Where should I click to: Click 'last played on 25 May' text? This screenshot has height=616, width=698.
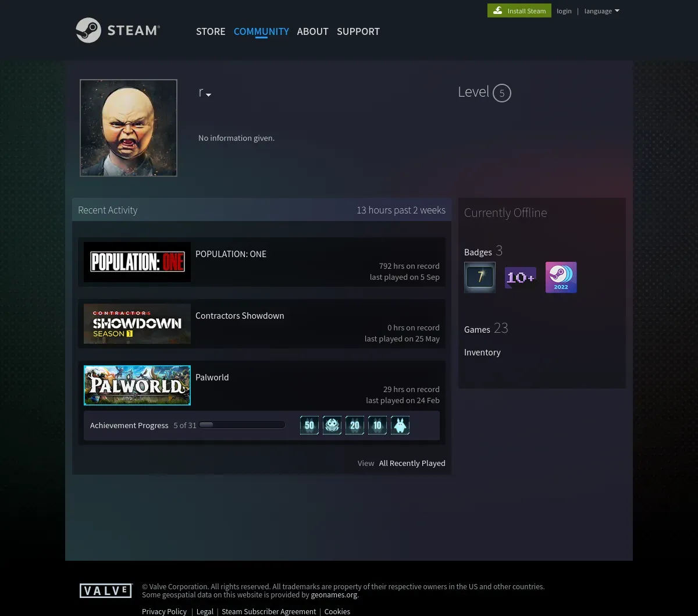[402, 339]
